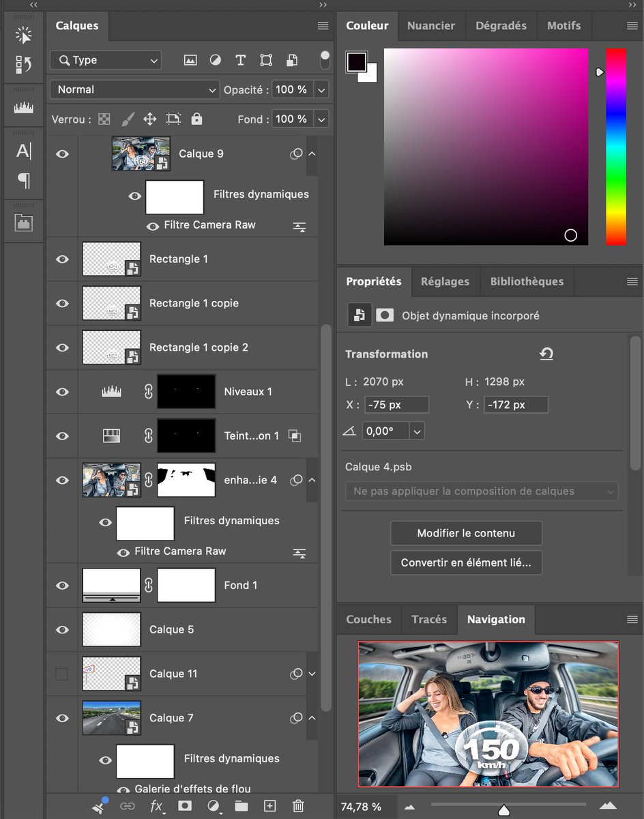This screenshot has width=644, height=819.
Task: Switch to the Couches tab
Action: pos(368,620)
